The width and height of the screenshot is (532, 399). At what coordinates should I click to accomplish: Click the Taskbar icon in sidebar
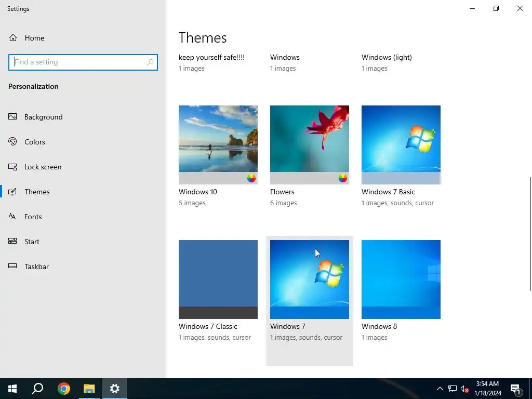(x=12, y=266)
